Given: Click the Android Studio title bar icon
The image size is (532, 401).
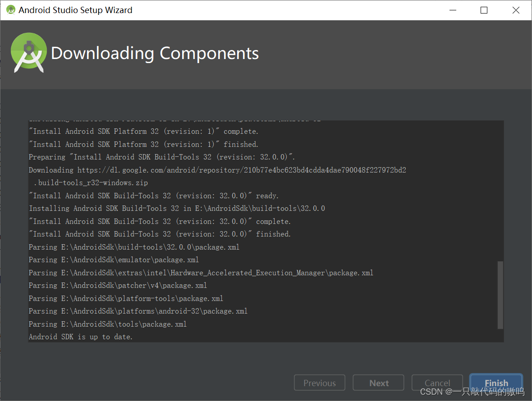Looking at the screenshot, I should 11,10.
